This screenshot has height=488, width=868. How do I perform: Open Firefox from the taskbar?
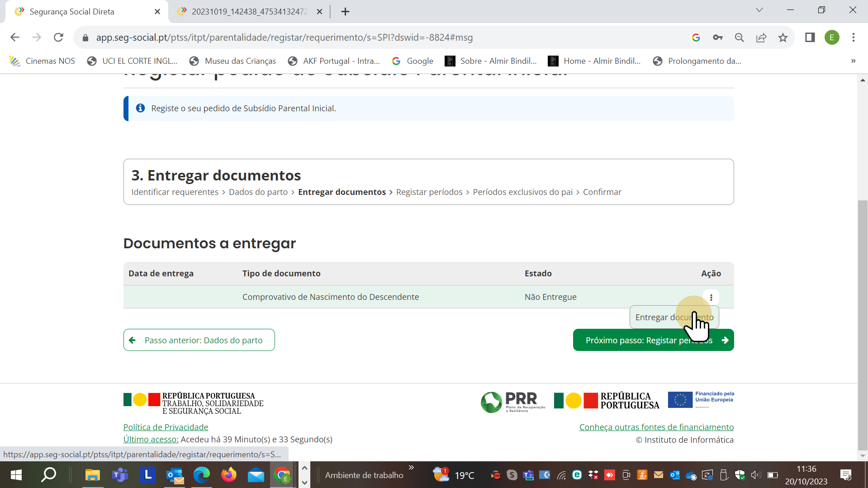[x=228, y=475]
